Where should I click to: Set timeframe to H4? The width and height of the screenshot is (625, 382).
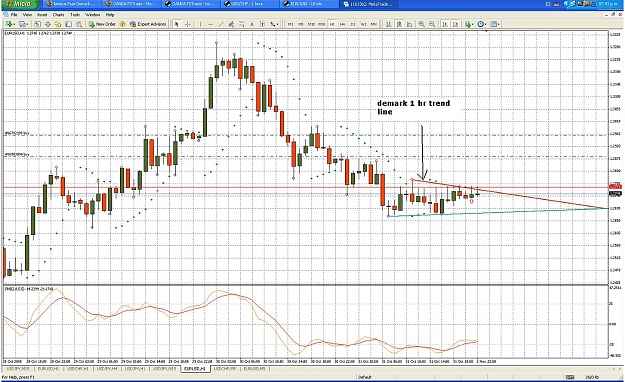[342, 24]
